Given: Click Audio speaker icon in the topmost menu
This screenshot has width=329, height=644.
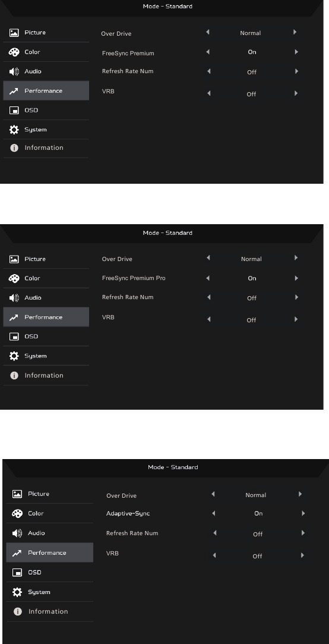Looking at the screenshot, I should coord(14,71).
